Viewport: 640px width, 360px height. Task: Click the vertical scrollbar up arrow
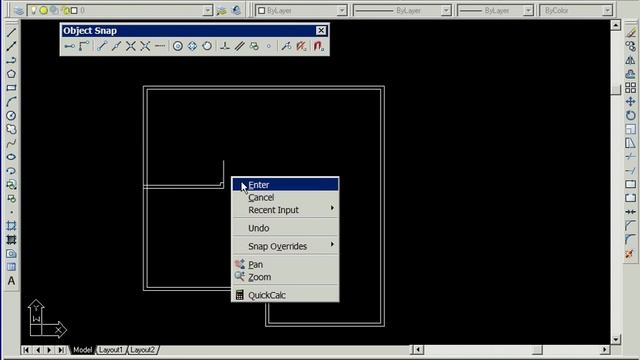pos(616,25)
